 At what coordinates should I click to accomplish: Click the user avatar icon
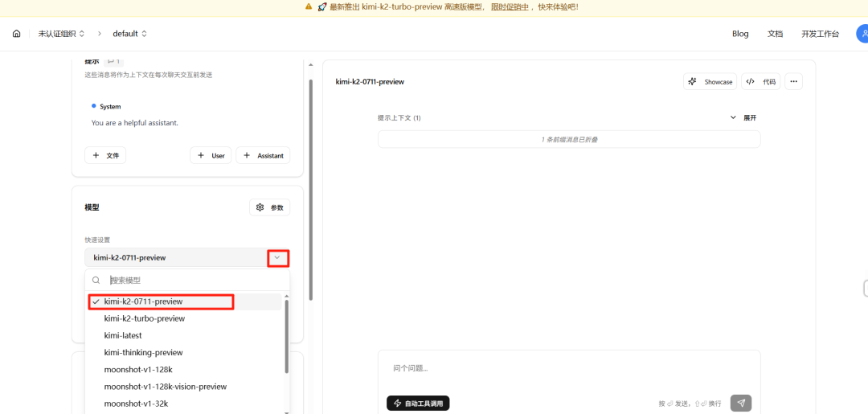click(x=862, y=34)
